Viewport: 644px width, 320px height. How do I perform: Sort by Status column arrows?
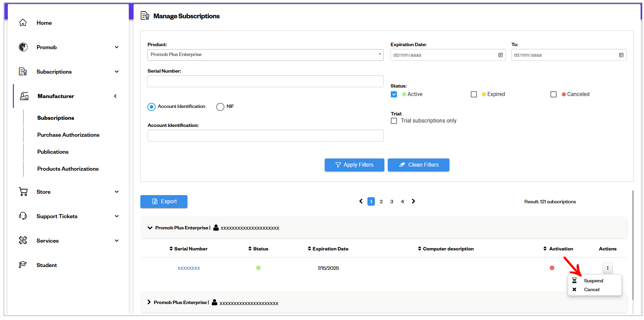250,249
